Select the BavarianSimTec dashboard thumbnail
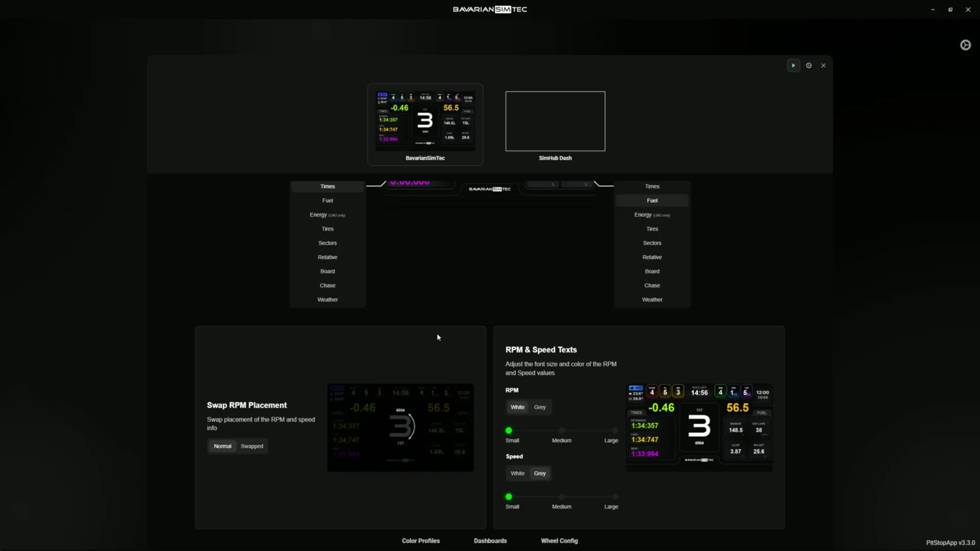 tap(425, 124)
